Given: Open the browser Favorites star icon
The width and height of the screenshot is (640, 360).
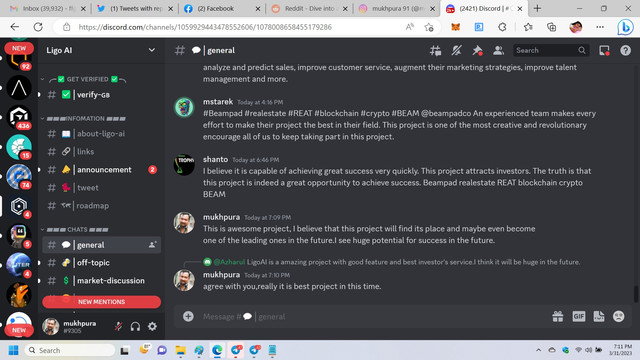Looking at the screenshot, I should 528,27.
